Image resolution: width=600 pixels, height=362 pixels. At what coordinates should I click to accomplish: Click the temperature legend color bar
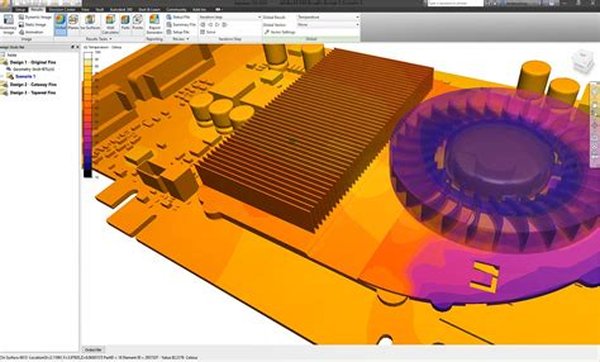click(88, 114)
